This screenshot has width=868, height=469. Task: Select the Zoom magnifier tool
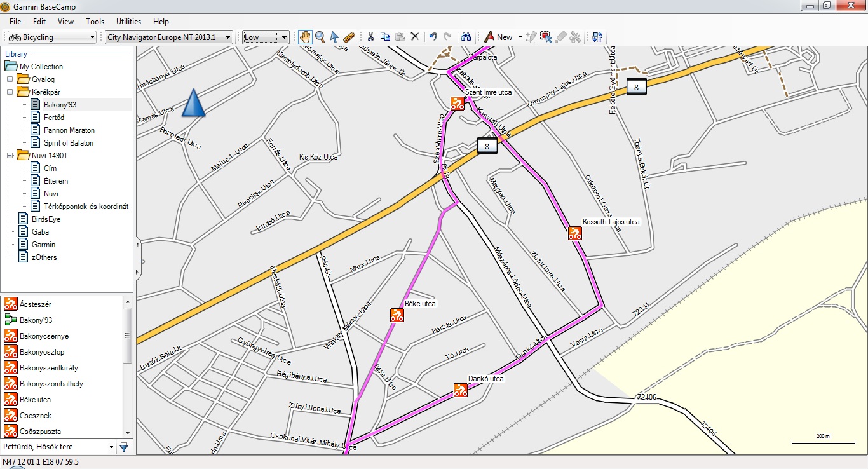(320, 37)
